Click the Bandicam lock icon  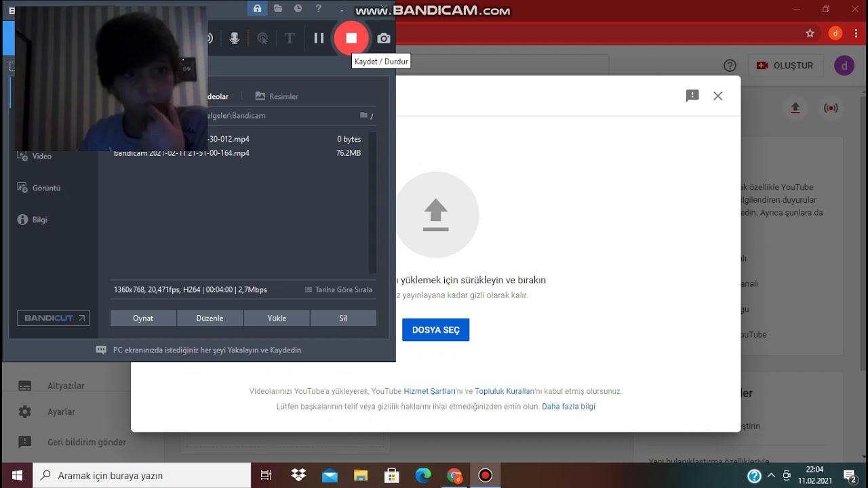click(x=257, y=8)
